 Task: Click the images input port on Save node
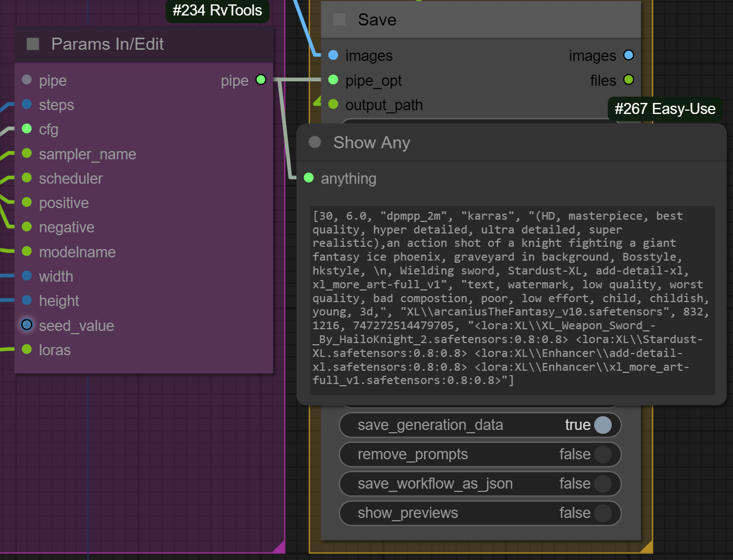(333, 55)
